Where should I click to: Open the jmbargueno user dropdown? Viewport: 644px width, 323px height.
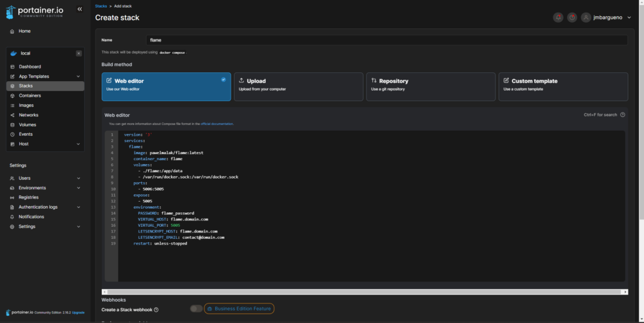612,17
